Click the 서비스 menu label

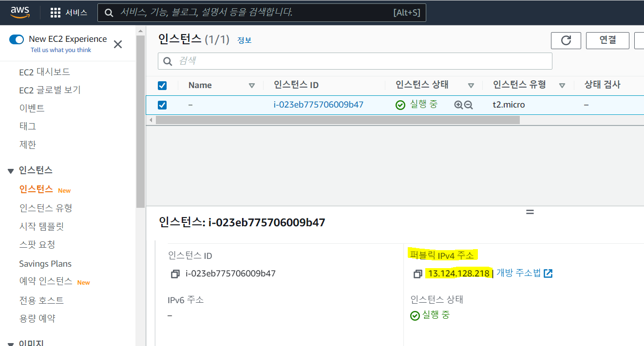76,13
